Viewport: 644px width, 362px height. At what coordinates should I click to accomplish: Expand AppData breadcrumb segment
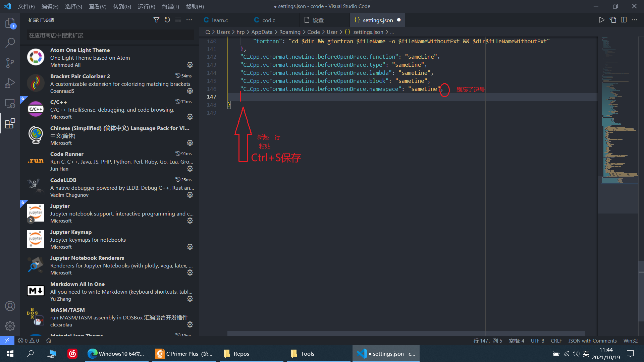[x=262, y=32]
